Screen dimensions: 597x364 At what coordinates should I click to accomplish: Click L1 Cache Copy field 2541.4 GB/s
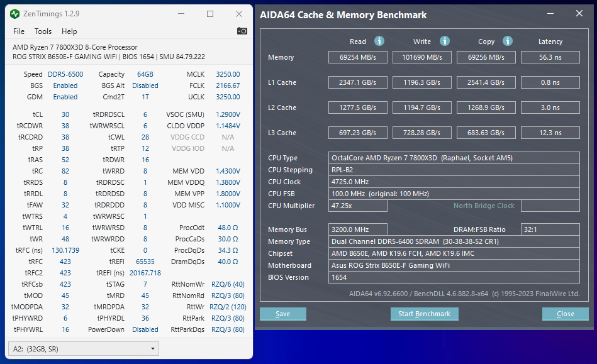[486, 82]
